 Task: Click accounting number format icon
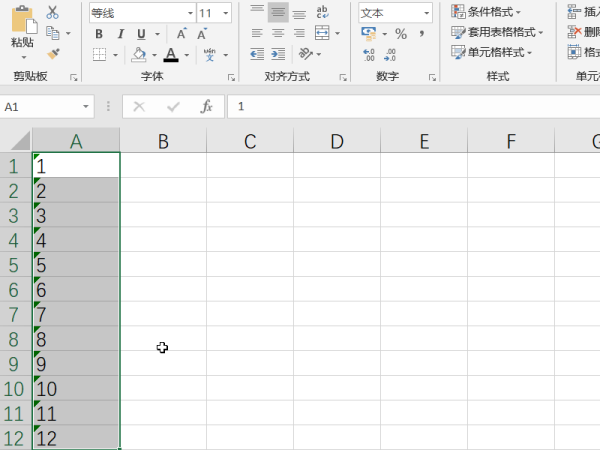[368, 34]
